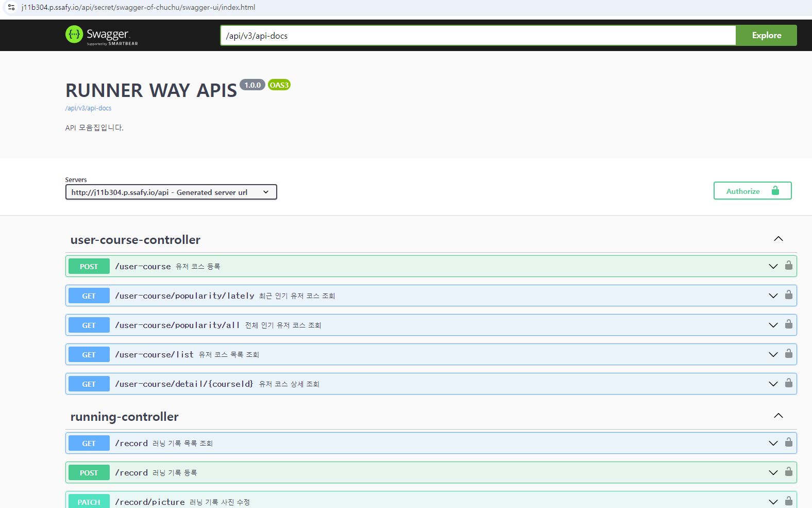Click the '러닝 기록 등록' summary

click(175, 473)
